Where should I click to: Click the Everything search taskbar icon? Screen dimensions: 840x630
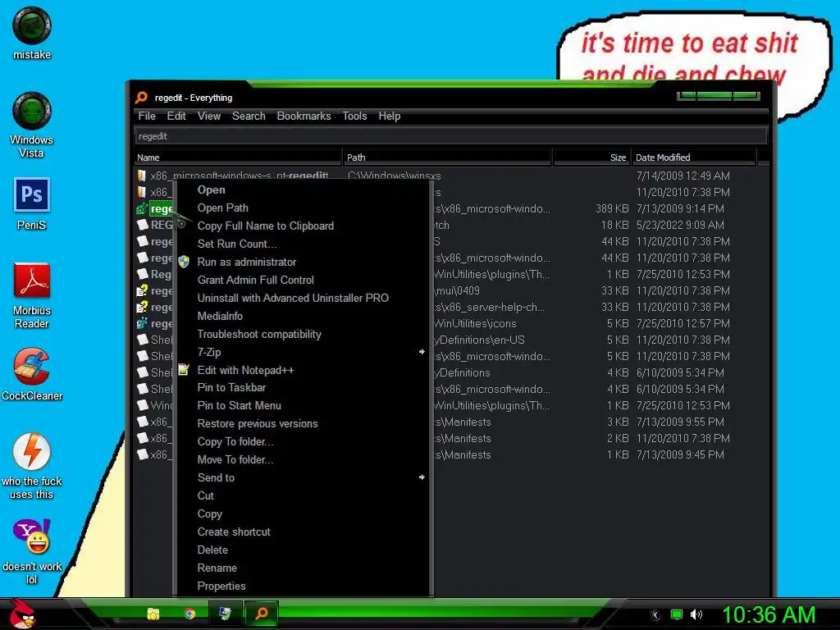click(x=262, y=614)
